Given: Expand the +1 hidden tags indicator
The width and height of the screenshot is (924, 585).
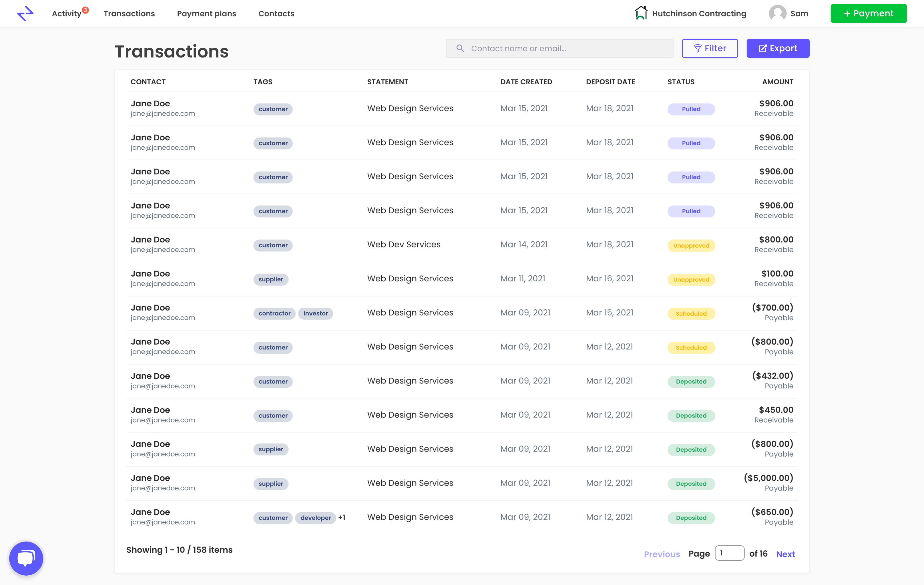Looking at the screenshot, I should (342, 518).
